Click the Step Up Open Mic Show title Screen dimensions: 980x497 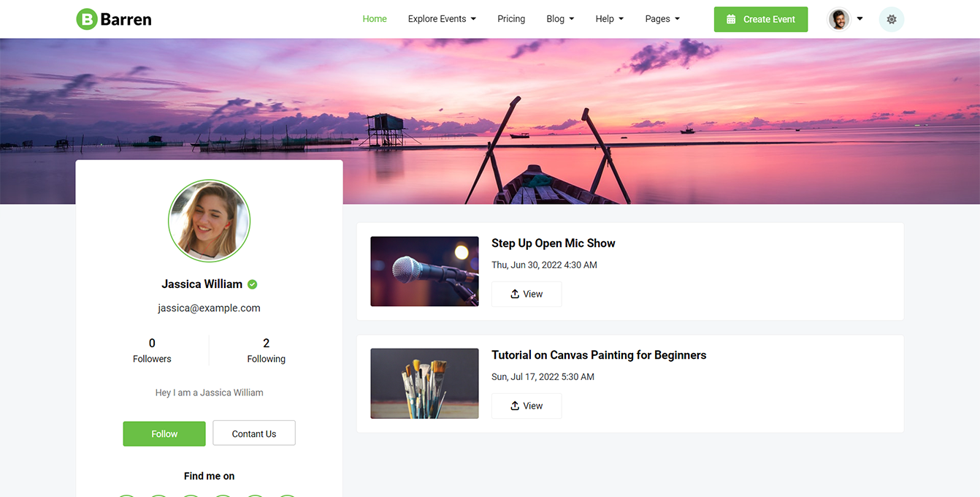click(x=553, y=243)
